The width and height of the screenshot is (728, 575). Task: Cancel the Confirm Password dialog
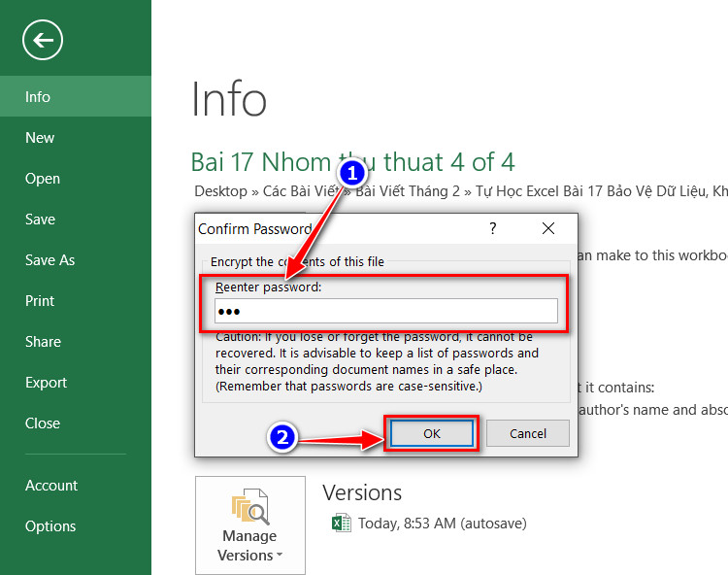(x=528, y=433)
